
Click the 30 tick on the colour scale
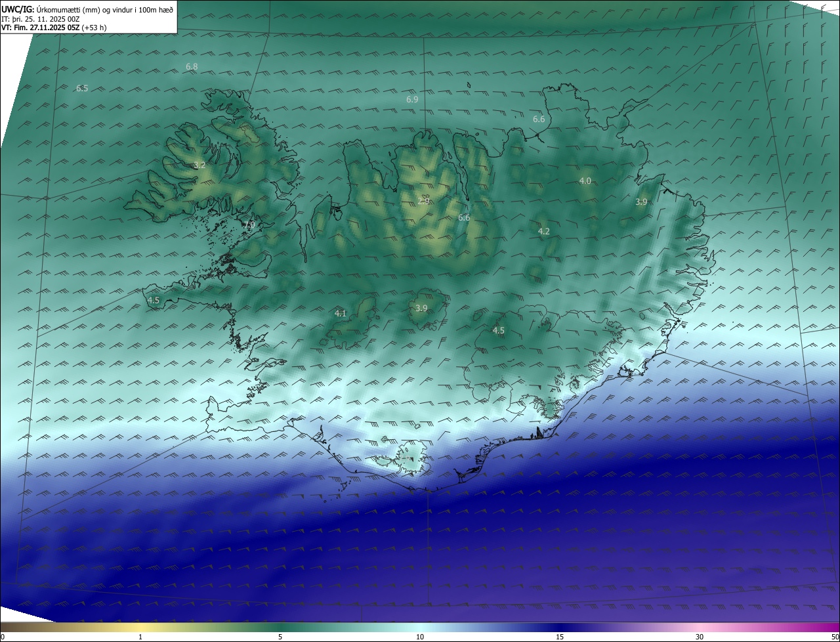700,637
